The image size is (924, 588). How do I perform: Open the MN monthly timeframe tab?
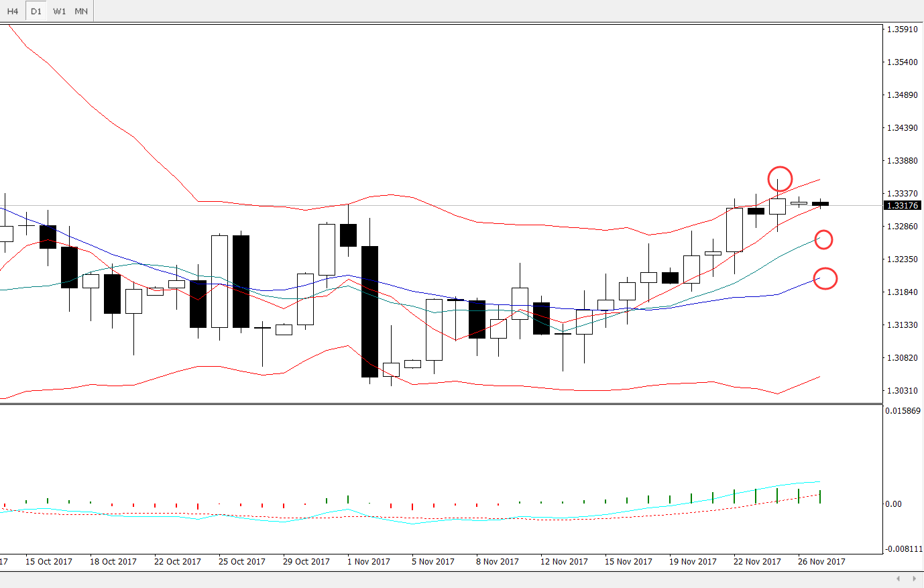[x=81, y=11]
